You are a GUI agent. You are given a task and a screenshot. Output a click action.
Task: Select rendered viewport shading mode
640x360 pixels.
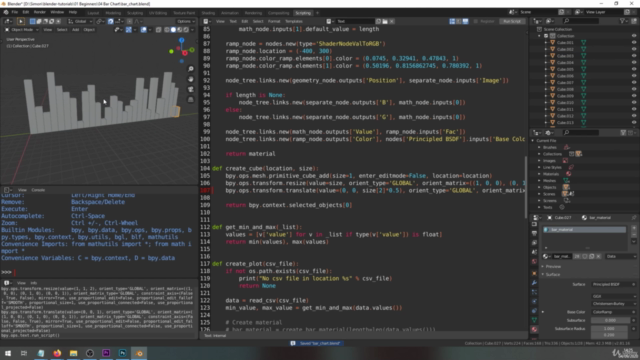click(186, 30)
